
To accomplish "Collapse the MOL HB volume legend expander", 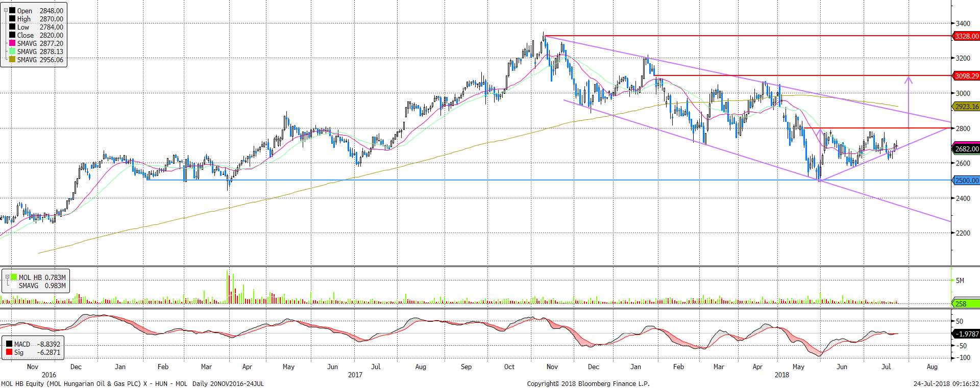I will coord(8,277).
